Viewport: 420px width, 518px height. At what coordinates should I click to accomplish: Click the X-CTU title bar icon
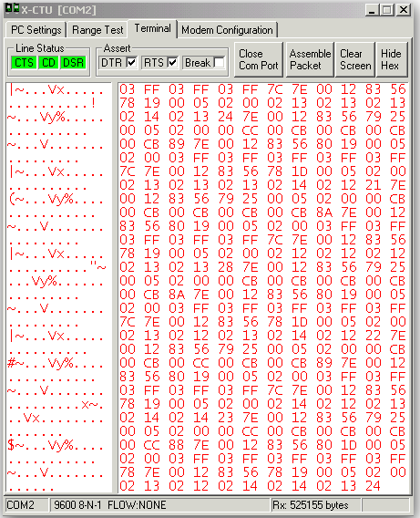(13, 9)
